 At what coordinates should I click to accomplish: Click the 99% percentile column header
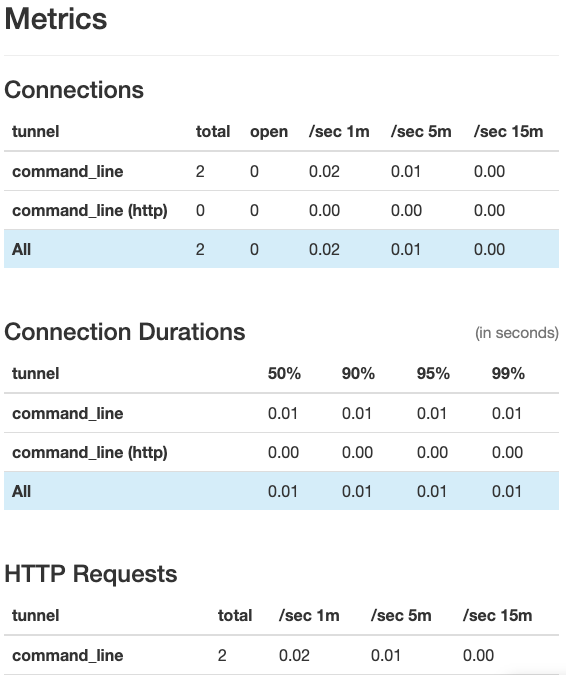click(508, 374)
